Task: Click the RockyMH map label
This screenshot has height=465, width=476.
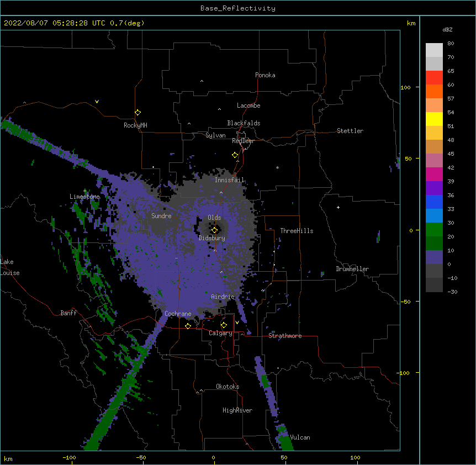Action: (135, 125)
